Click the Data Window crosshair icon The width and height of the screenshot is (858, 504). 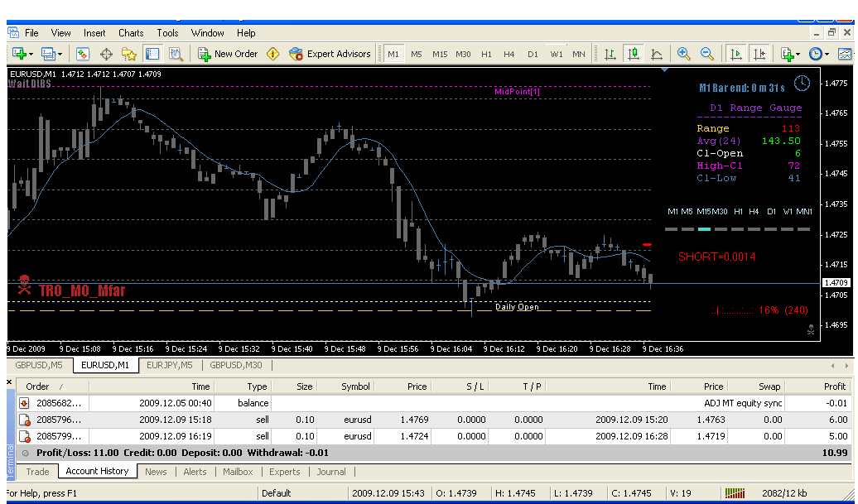[106, 54]
